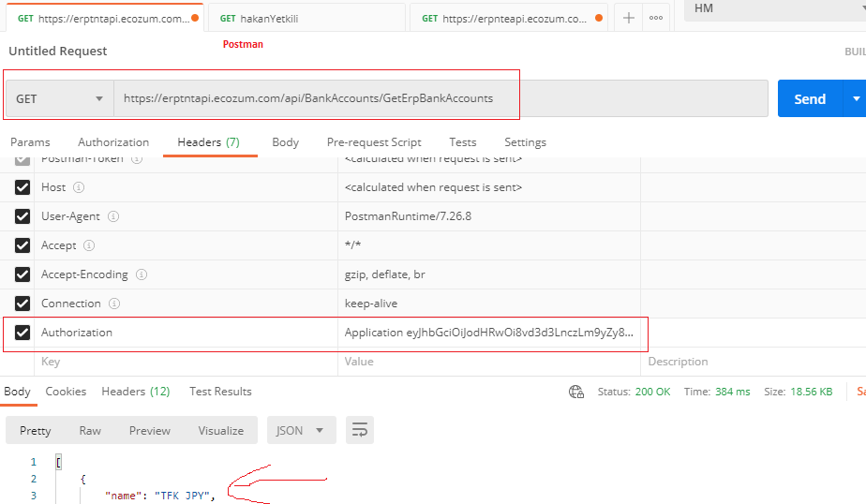Switch to the erpnteapi.ecozum request tab
Image resolution: width=866 pixels, height=504 pixels.
[509, 18]
